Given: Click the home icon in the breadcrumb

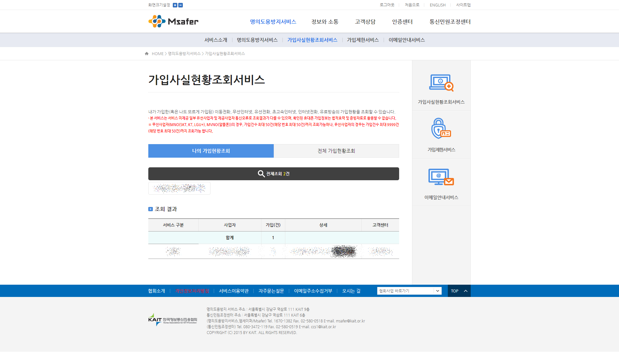Looking at the screenshot, I should tap(146, 53).
